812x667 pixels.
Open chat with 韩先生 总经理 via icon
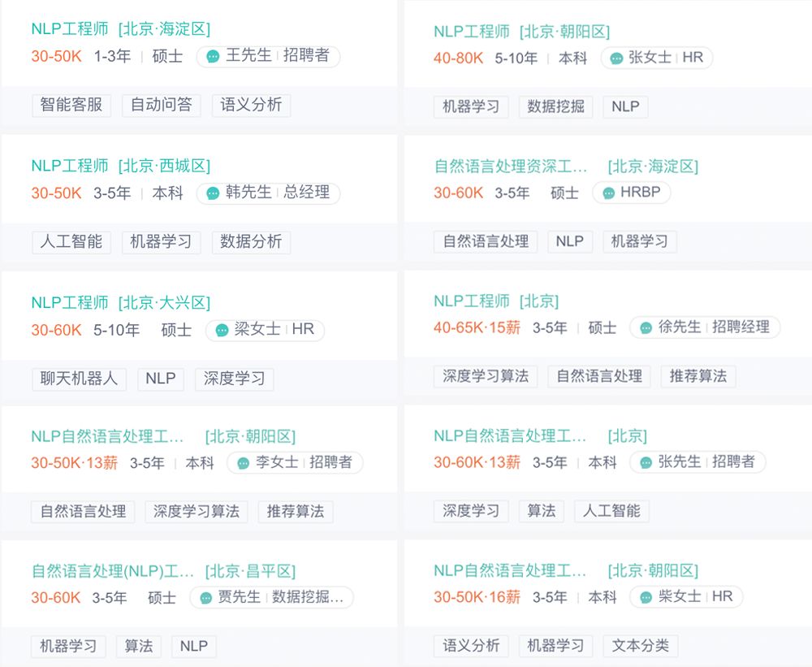click(x=213, y=193)
